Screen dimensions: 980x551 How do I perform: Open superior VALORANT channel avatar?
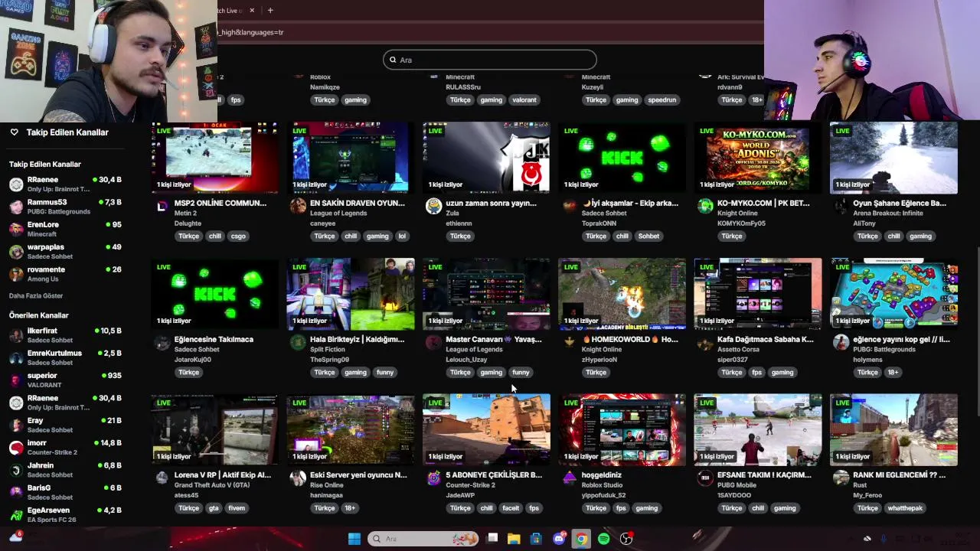[16, 380]
